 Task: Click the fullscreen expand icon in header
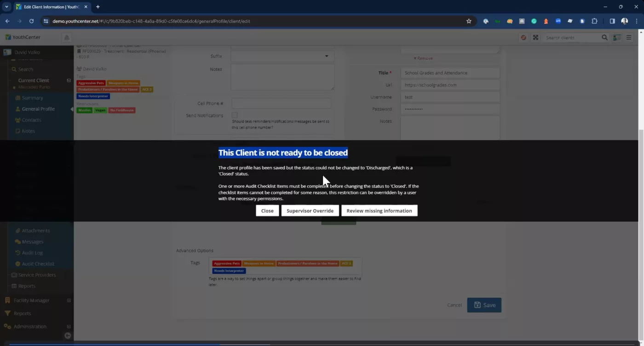(x=535, y=38)
